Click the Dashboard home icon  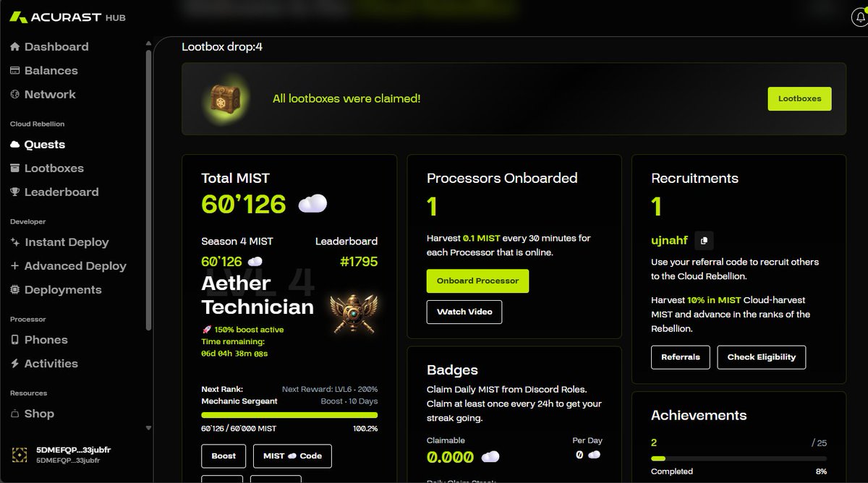tap(14, 47)
